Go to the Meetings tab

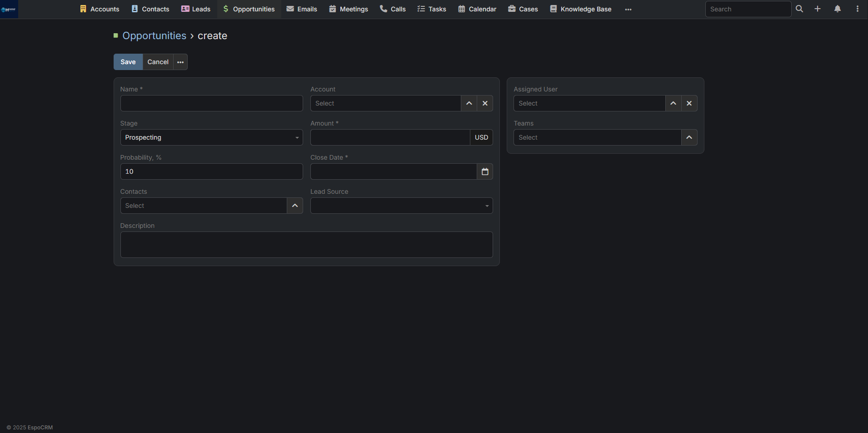click(x=349, y=9)
